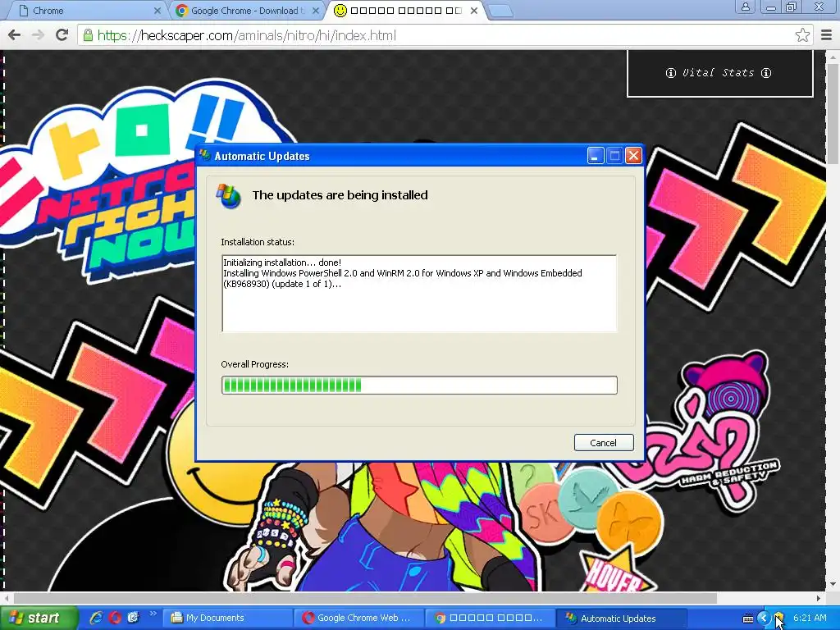
Task: Click the Overall Progress bar
Action: tap(419, 386)
